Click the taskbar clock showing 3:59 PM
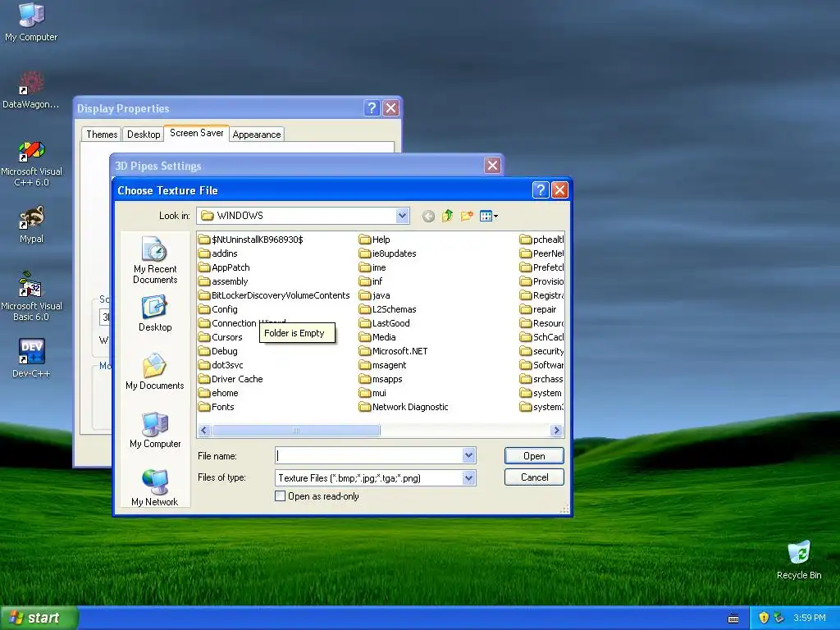The height and width of the screenshot is (630, 840). (810, 618)
